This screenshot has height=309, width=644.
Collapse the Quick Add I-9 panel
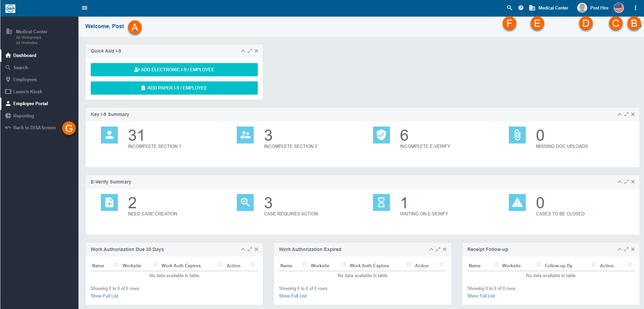coord(243,51)
